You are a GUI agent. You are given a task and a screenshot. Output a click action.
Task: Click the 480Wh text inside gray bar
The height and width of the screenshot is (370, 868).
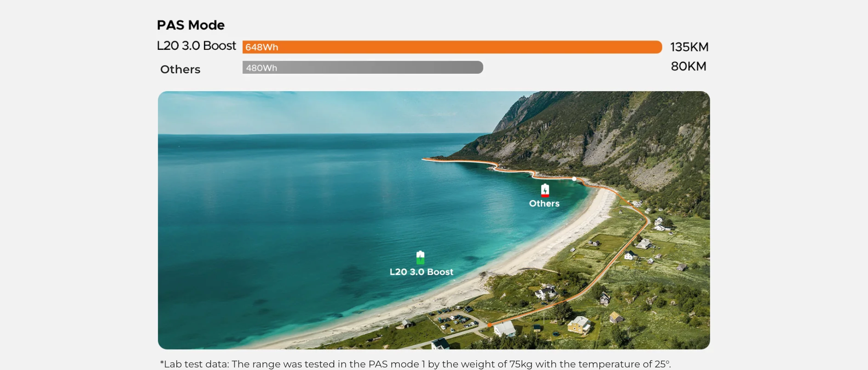click(262, 68)
